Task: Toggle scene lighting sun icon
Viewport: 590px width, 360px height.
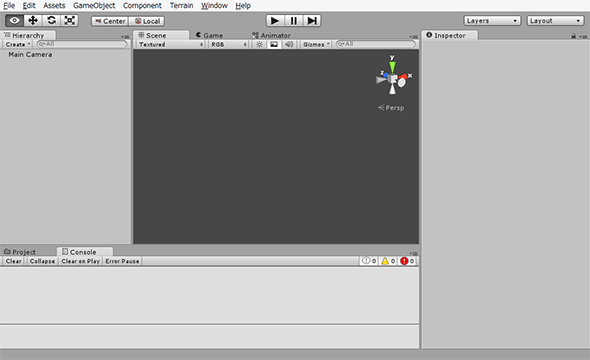Action: (259, 44)
